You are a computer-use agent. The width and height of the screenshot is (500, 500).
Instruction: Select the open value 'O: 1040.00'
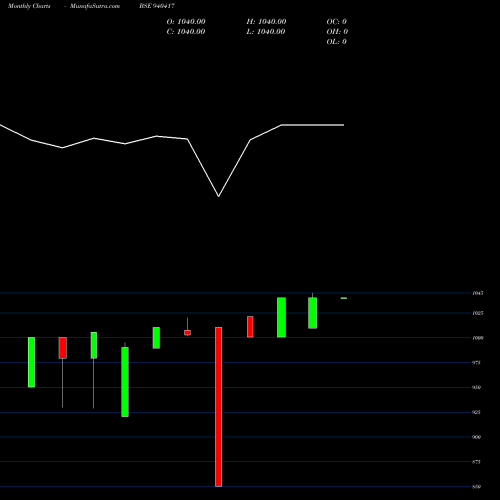[186, 22]
